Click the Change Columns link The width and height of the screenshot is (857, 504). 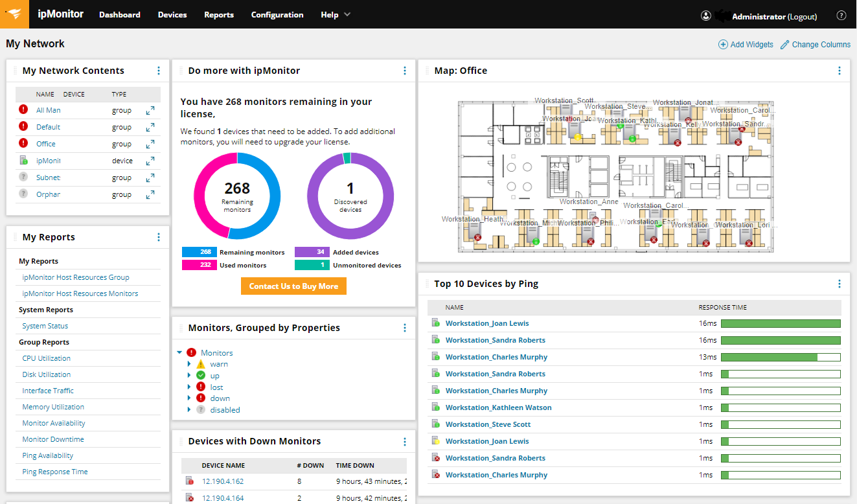point(821,45)
